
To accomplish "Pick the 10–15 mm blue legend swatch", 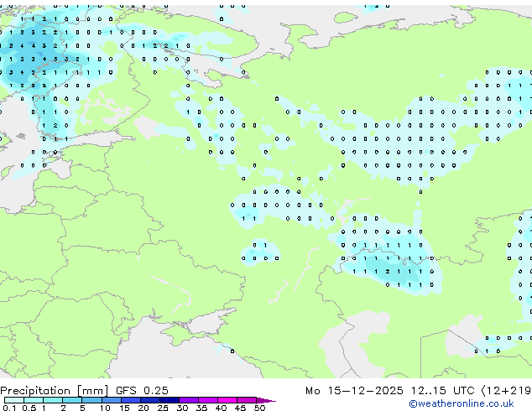I will pyautogui.click(x=111, y=400).
